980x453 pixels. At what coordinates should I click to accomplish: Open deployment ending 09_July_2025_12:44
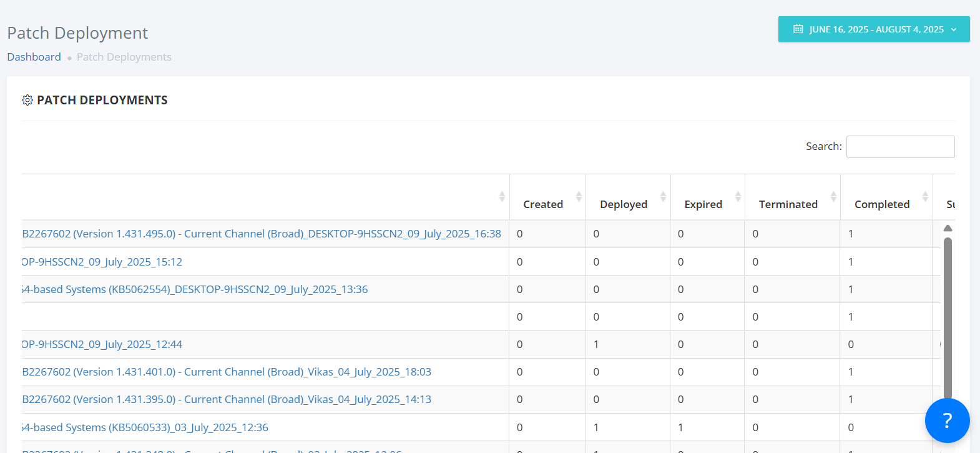point(102,344)
